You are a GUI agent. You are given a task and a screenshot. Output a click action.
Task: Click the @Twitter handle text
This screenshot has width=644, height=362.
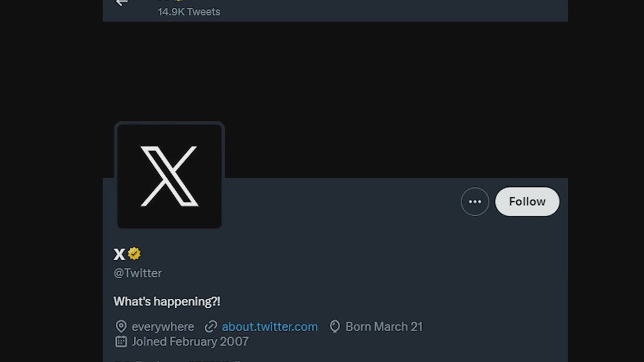click(138, 273)
